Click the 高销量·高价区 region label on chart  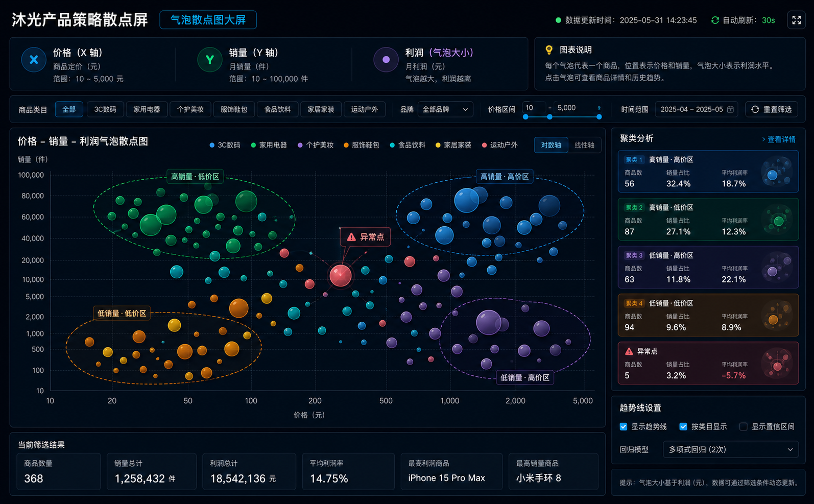pos(505,177)
